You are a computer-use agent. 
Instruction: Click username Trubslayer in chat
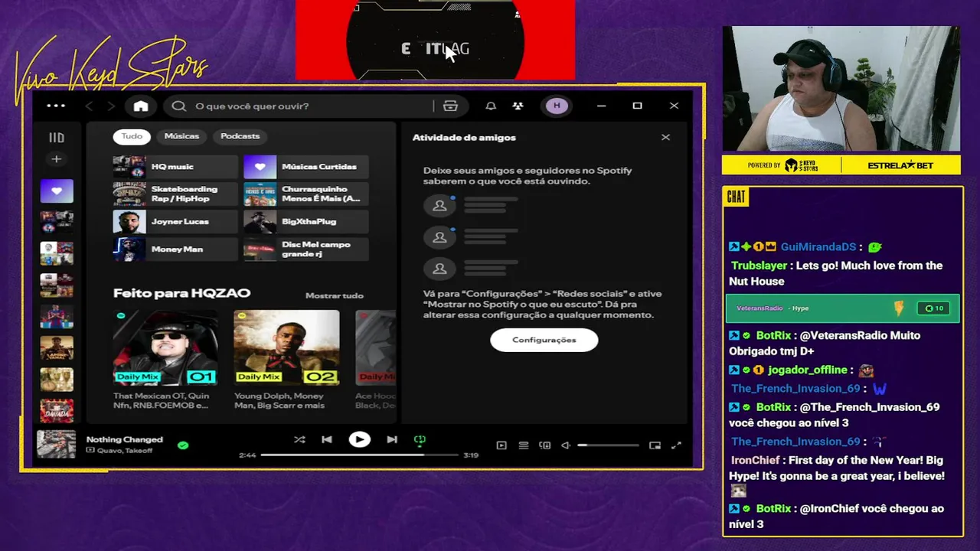tap(759, 266)
